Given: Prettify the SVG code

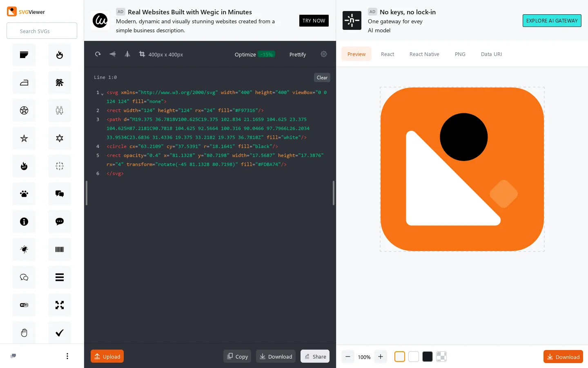Looking at the screenshot, I should [x=298, y=54].
